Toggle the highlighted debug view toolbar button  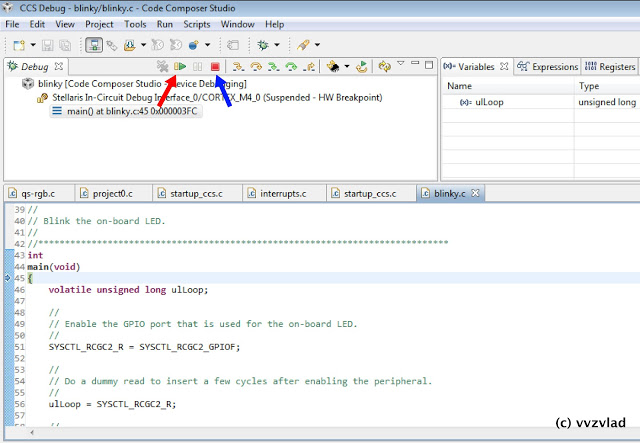94,45
